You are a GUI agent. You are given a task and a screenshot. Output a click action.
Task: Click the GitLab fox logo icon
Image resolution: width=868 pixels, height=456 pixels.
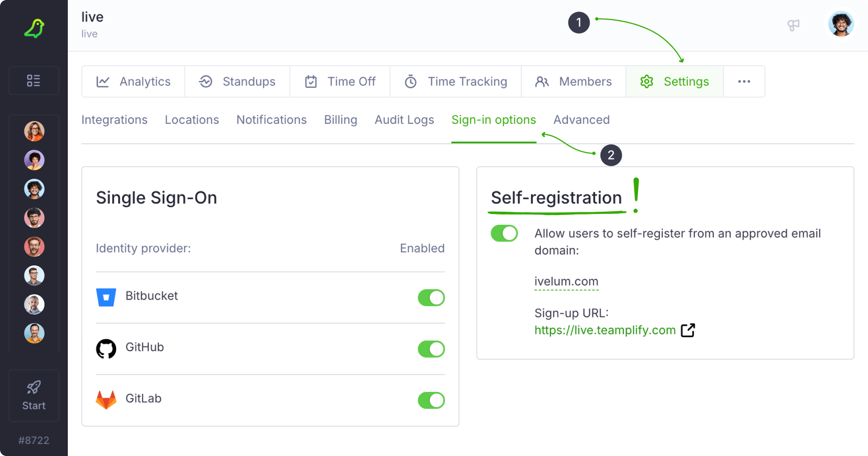point(106,400)
